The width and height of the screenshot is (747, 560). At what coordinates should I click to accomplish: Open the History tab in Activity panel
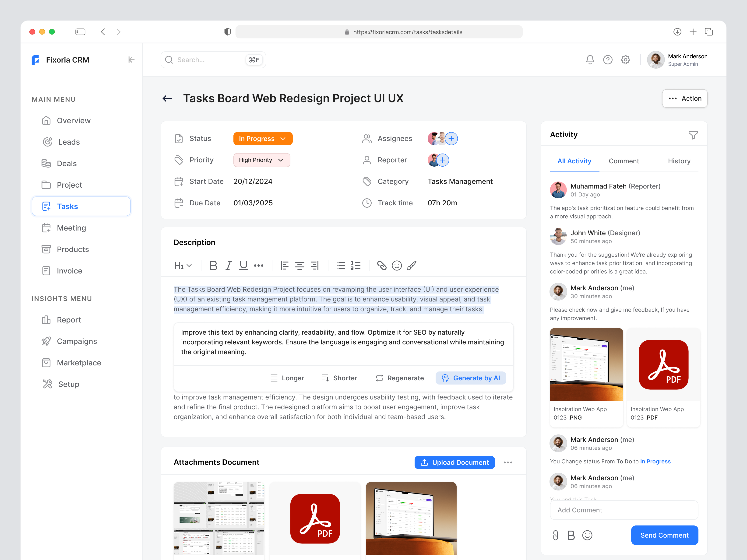click(x=679, y=161)
